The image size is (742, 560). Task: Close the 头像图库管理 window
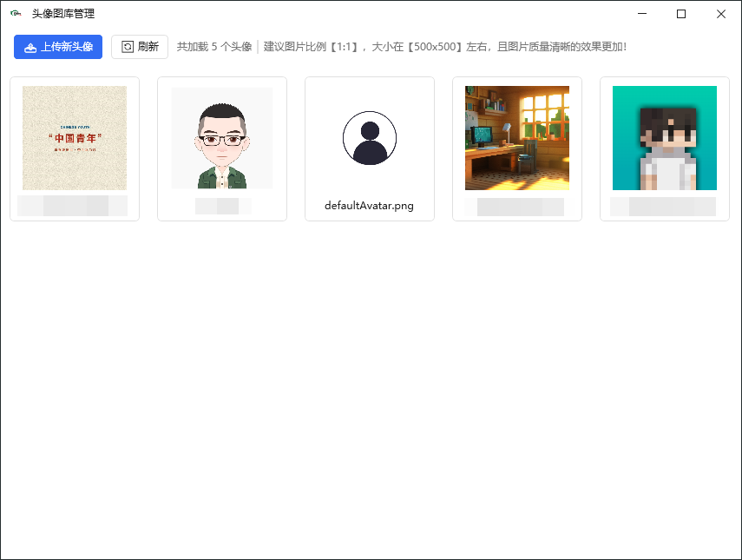721,14
